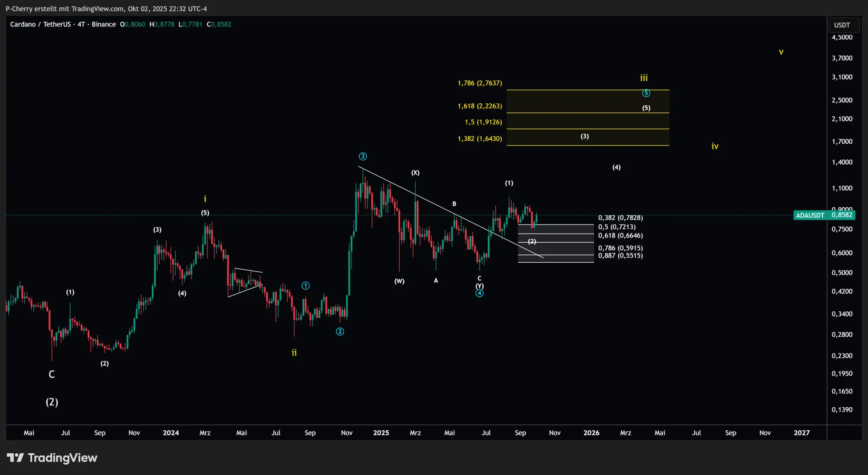Click the circled 4 cyan wave label

(x=479, y=294)
